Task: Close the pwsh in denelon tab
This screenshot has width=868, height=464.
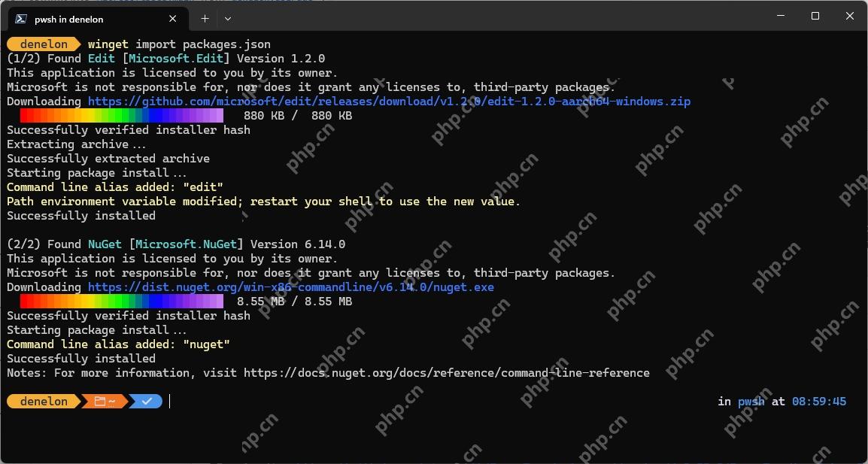Action: [x=173, y=19]
